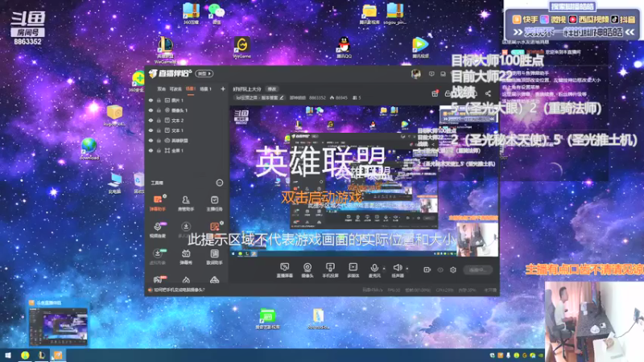The width and height of the screenshot is (644, 362).
Task: Start recording with the record icon
Action: click(x=427, y=269)
